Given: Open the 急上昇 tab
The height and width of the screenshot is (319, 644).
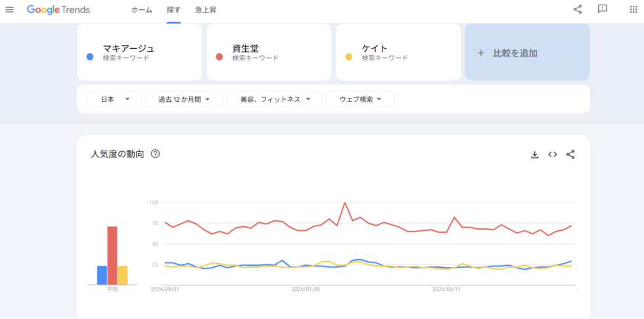Looking at the screenshot, I should coord(206,11).
